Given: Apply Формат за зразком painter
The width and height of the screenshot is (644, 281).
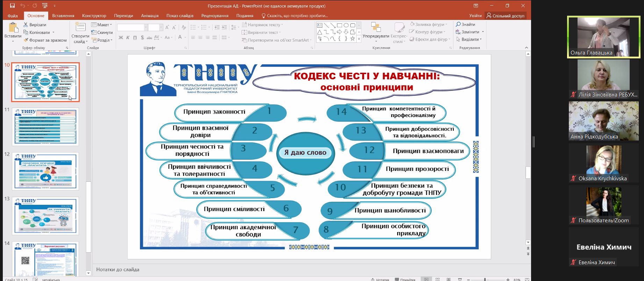Looking at the screenshot, I should [45, 40].
